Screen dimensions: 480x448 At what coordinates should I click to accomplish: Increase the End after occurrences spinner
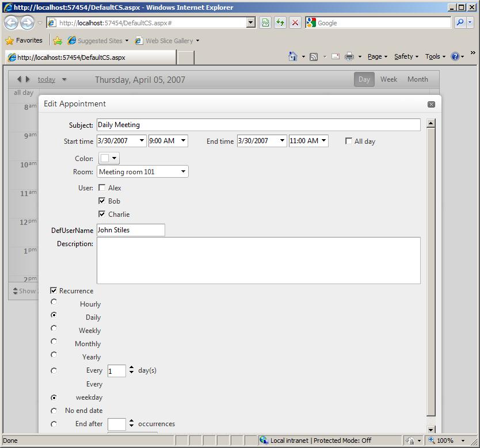[x=131, y=421]
